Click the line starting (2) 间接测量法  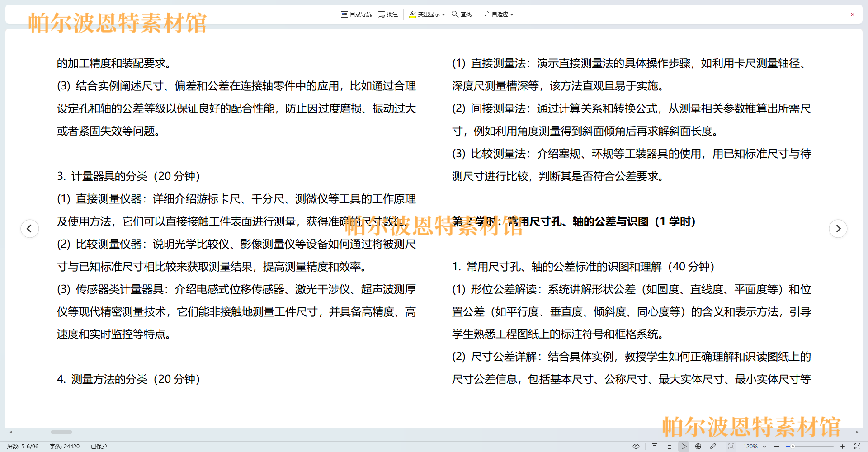[x=632, y=108]
